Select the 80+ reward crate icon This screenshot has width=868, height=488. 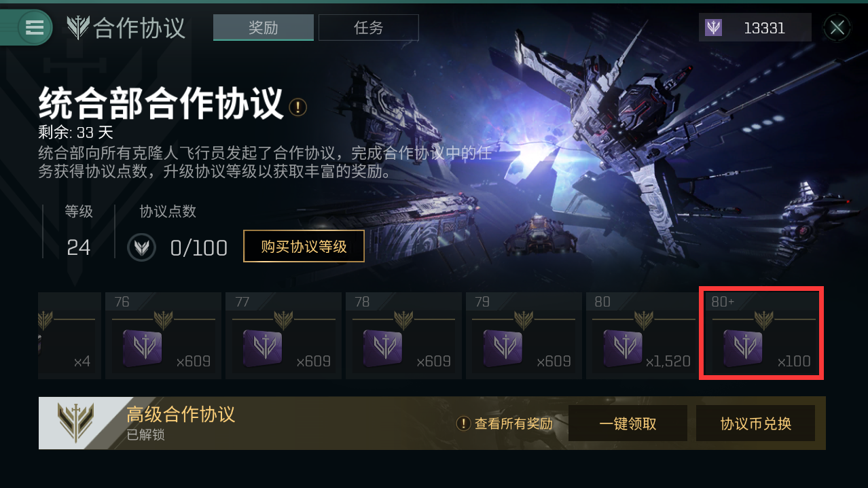(742, 347)
